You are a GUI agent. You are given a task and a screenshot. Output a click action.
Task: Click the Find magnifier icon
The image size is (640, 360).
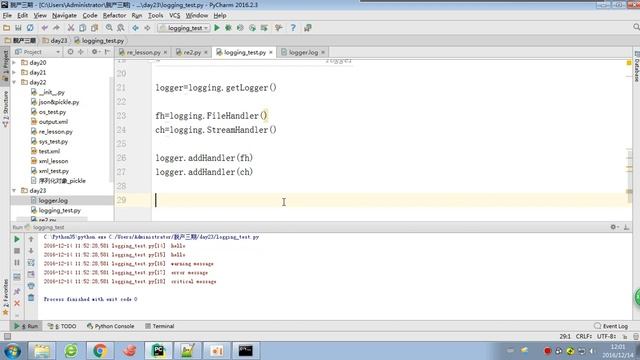click(109, 28)
